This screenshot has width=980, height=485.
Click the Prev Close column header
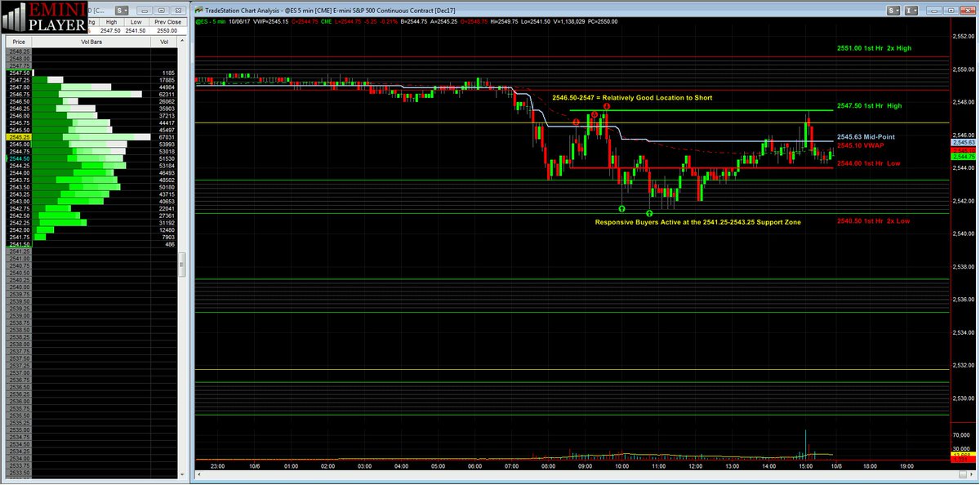pyautogui.click(x=167, y=22)
